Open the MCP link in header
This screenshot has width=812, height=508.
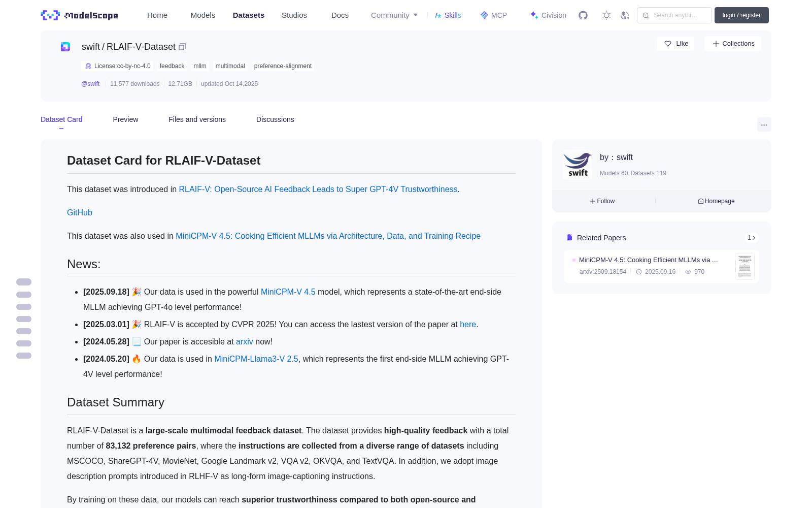coord(494,15)
